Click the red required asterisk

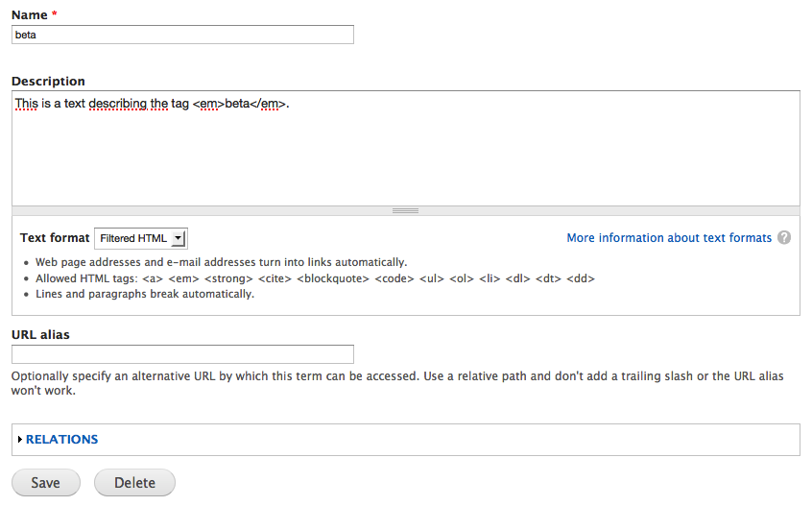click(56, 15)
